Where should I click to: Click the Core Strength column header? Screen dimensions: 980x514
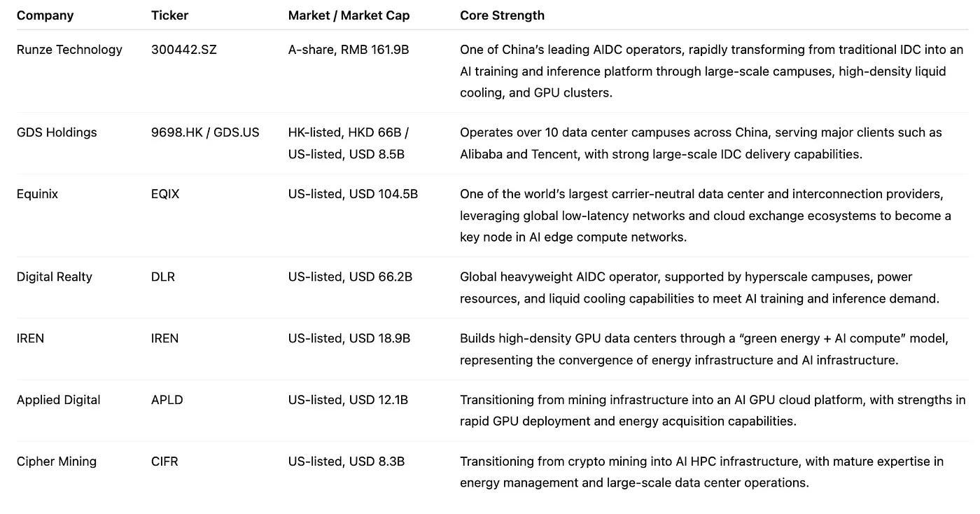[x=502, y=15]
